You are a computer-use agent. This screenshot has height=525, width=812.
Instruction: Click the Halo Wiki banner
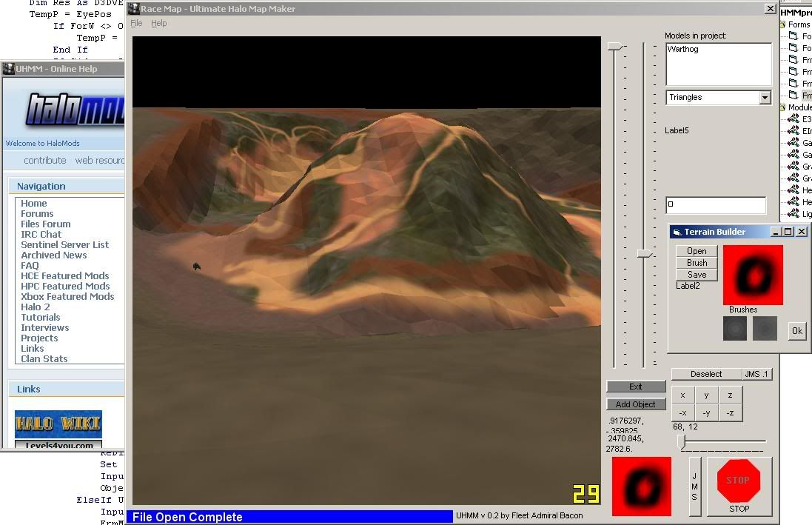click(58, 424)
